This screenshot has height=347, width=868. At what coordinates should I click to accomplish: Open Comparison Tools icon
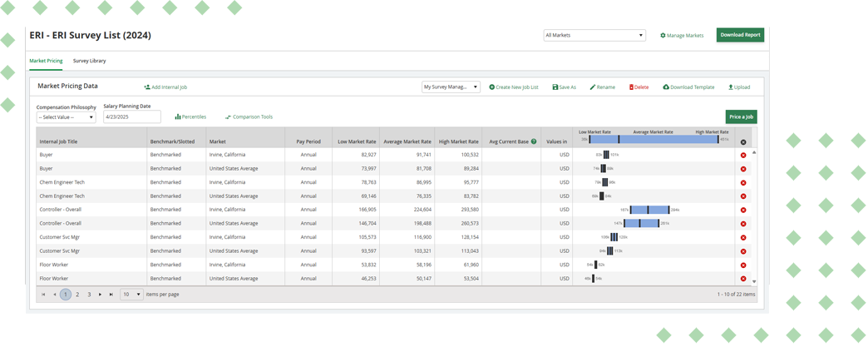pos(228,117)
